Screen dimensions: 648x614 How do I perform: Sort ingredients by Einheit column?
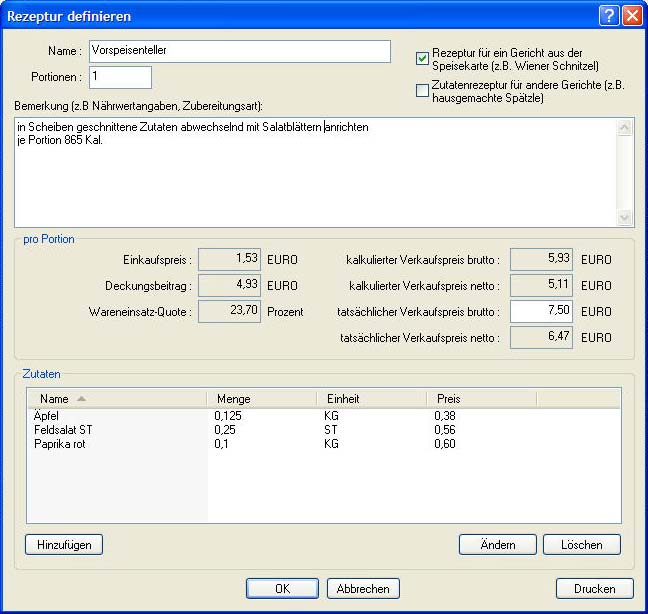tap(371, 399)
